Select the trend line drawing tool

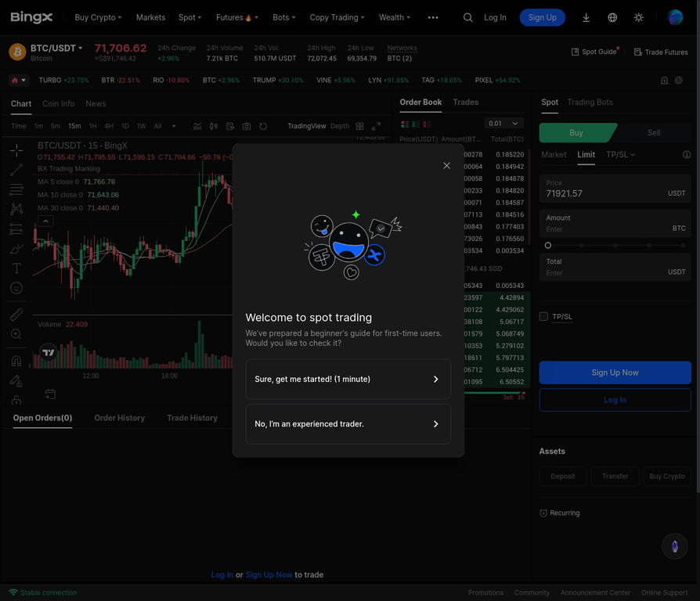pyautogui.click(x=16, y=170)
